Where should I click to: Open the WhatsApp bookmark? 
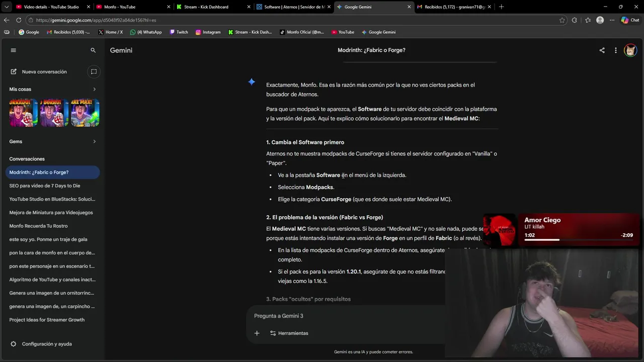[x=146, y=32]
